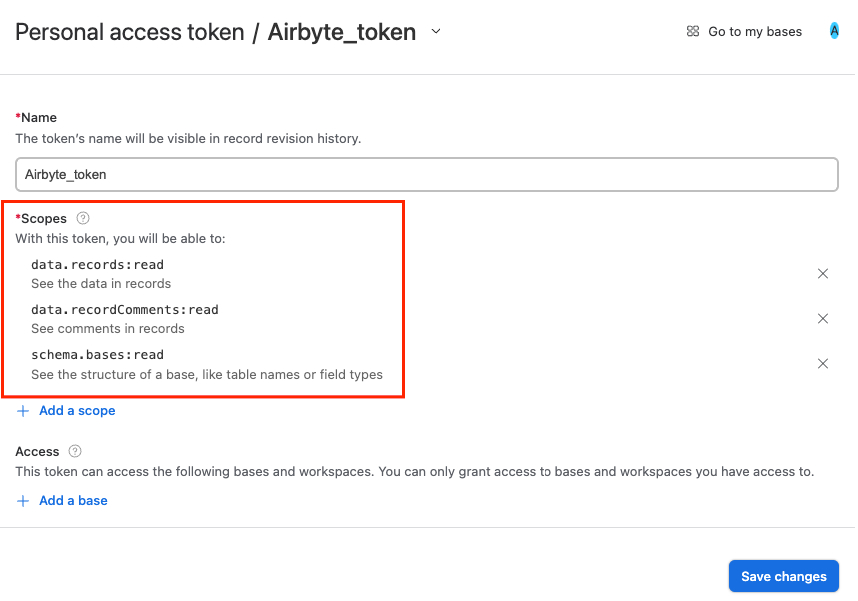
Task: Click the plus icon beside Add a base
Action: [x=23, y=501]
